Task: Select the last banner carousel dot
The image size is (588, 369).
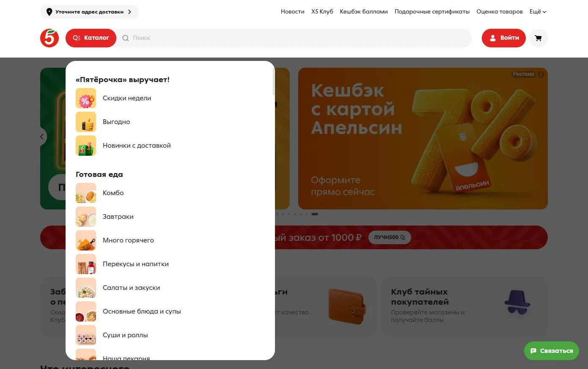Action: point(315,214)
